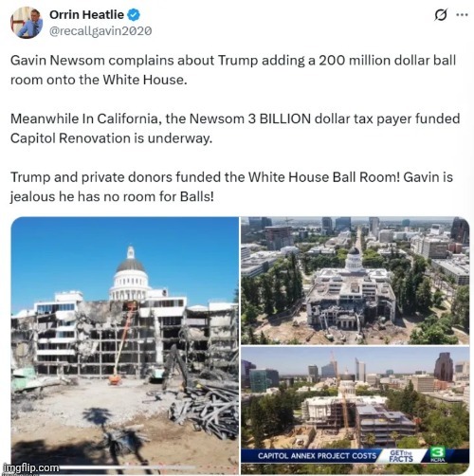Viewport: 474px width, 476px height.
Task: Open the three-dot more options menu
Action: click(x=462, y=15)
